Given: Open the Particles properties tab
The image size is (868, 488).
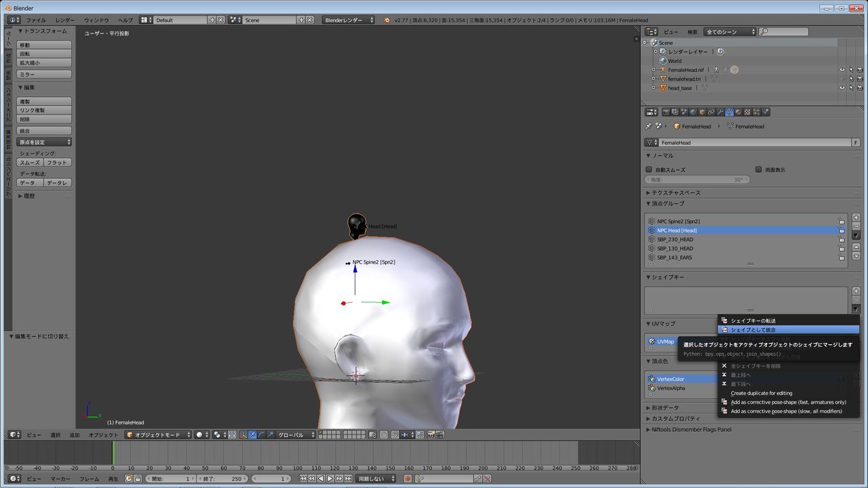Looking at the screenshot, I should tap(756, 112).
